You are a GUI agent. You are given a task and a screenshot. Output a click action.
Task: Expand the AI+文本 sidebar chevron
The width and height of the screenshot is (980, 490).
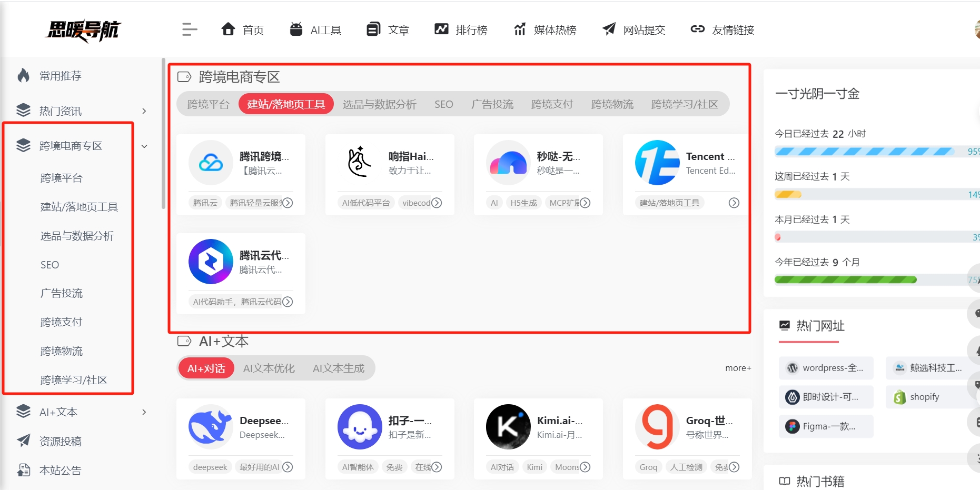click(144, 412)
